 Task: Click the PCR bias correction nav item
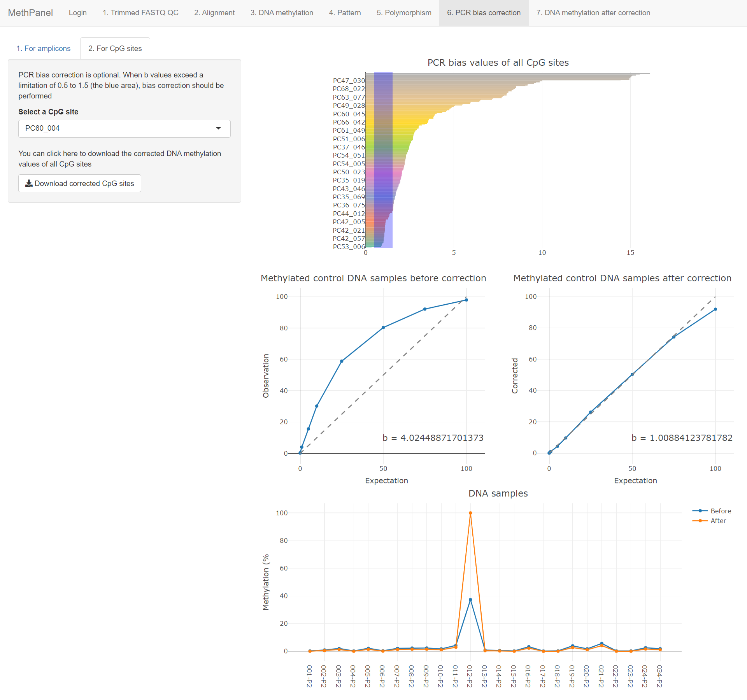(484, 13)
